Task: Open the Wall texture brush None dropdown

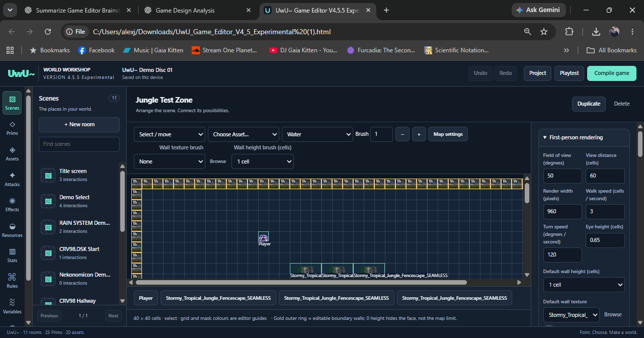Action: [170, 161]
